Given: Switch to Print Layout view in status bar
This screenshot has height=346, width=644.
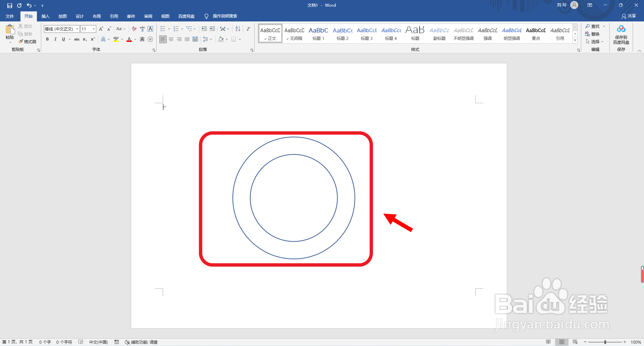Looking at the screenshot, I should [562, 342].
